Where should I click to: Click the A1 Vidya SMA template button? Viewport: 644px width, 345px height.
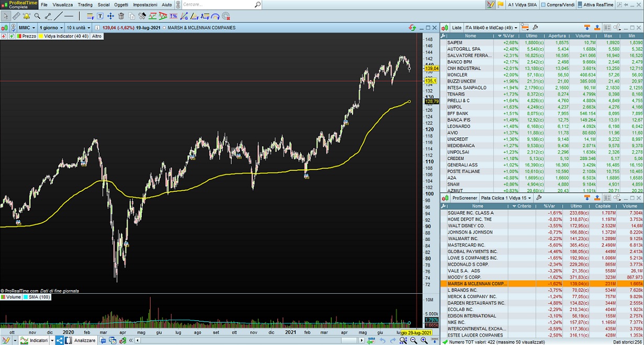tap(523, 5)
